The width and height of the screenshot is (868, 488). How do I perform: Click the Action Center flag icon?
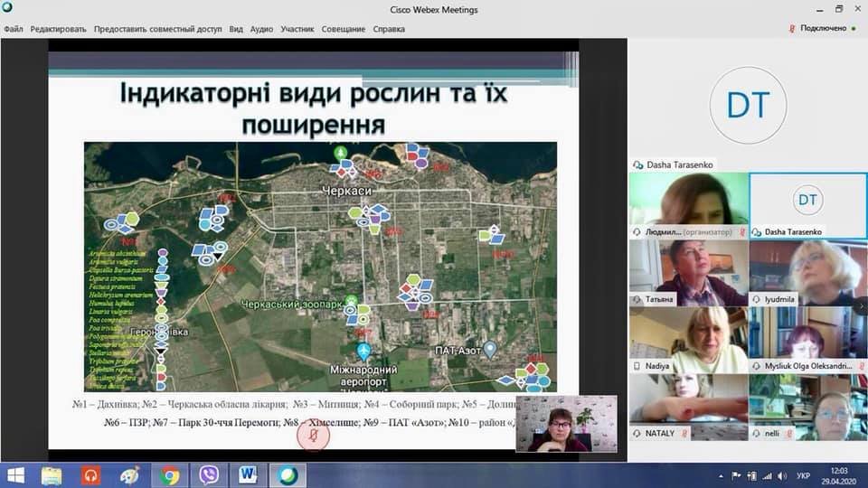[x=736, y=476]
